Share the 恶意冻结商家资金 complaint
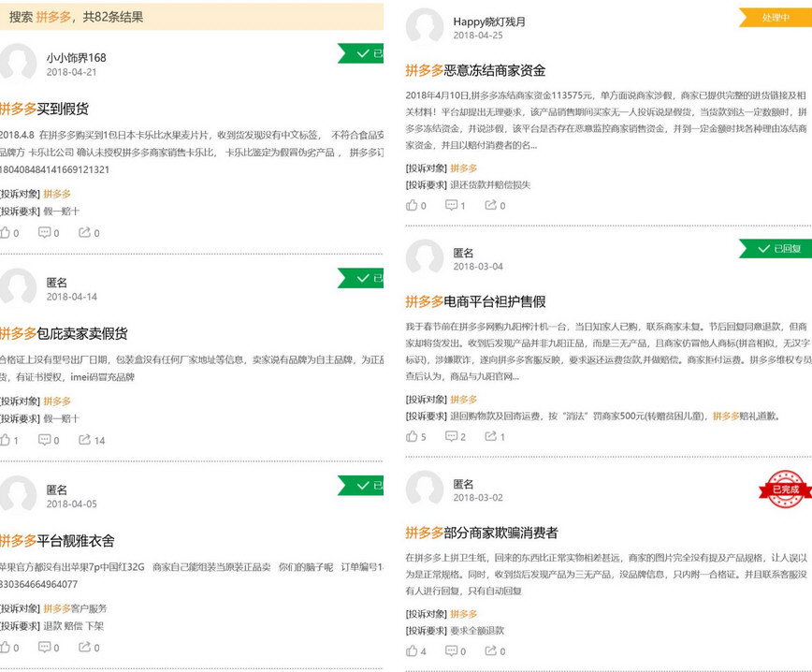Image resolution: width=812 pixels, height=672 pixels. click(493, 205)
